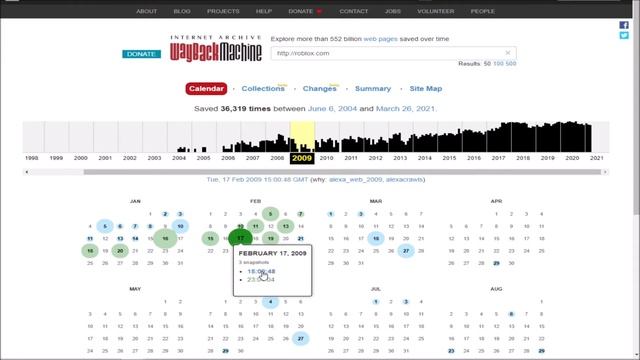The height and width of the screenshot is (360, 640).
Task: Select year 2004 on timeline
Action: pyautogui.click(x=179, y=158)
